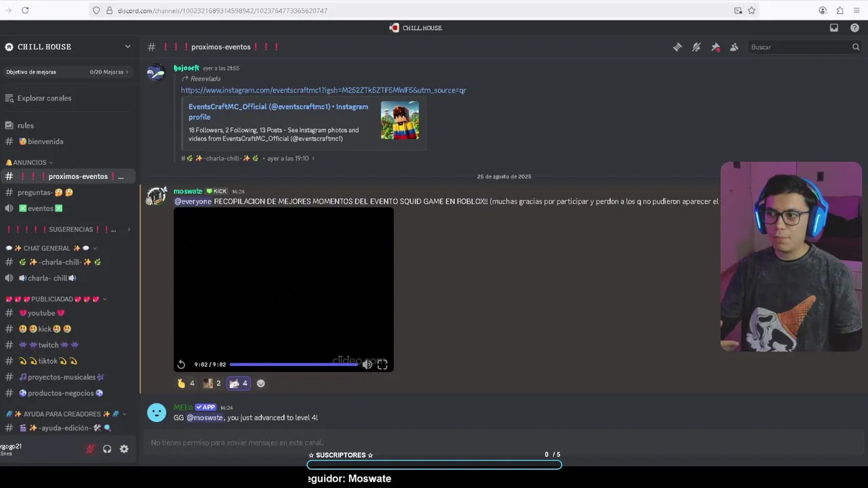
Task: Add the clap reaction with 4
Action: pyautogui.click(x=186, y=384)
